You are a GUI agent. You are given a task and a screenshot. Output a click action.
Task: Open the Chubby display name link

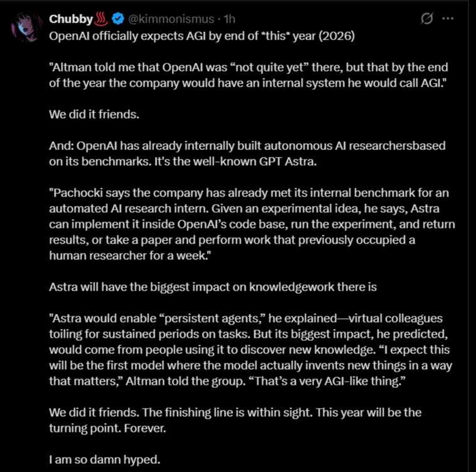(x=71, y=19)
